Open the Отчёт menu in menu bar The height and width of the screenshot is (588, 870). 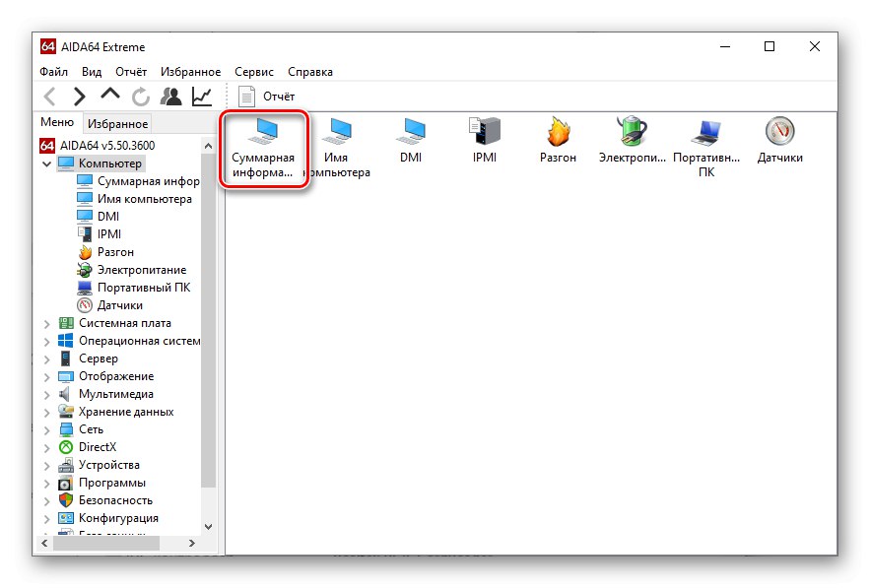point(131,72)
